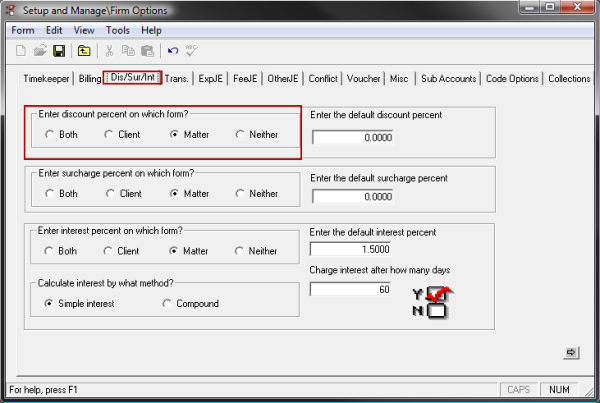Image resolution: width=600 pixels, height=403 pixels.
Task: Click the Paste clipboard toolbar icon
Action: coord(147,51)
